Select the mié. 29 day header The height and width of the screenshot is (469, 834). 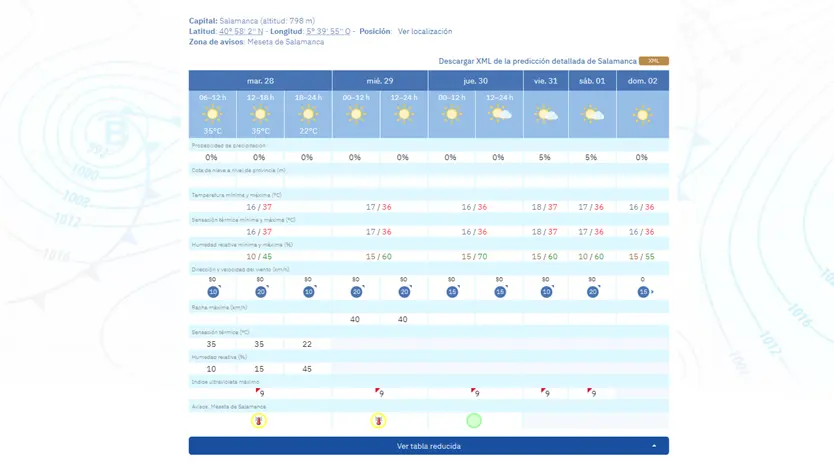click(380, 81)
